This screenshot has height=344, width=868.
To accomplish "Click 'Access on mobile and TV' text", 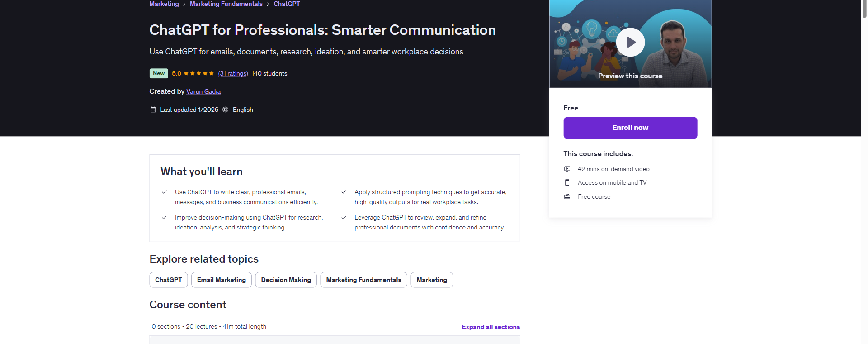I will pos(612,182).
